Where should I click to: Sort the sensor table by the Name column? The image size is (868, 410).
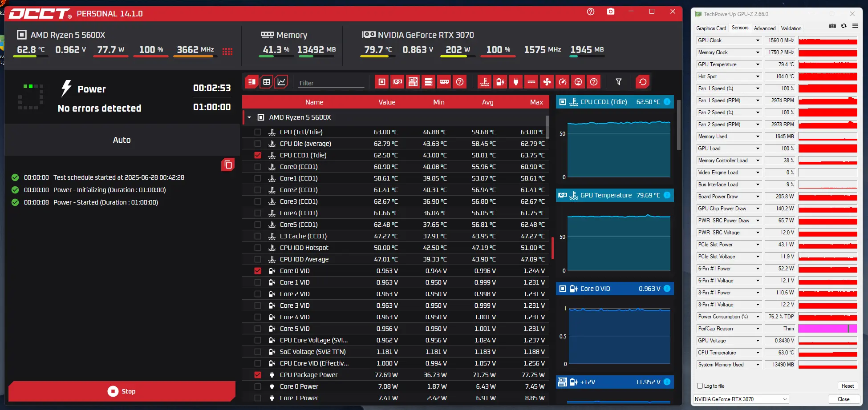(314, 102)
